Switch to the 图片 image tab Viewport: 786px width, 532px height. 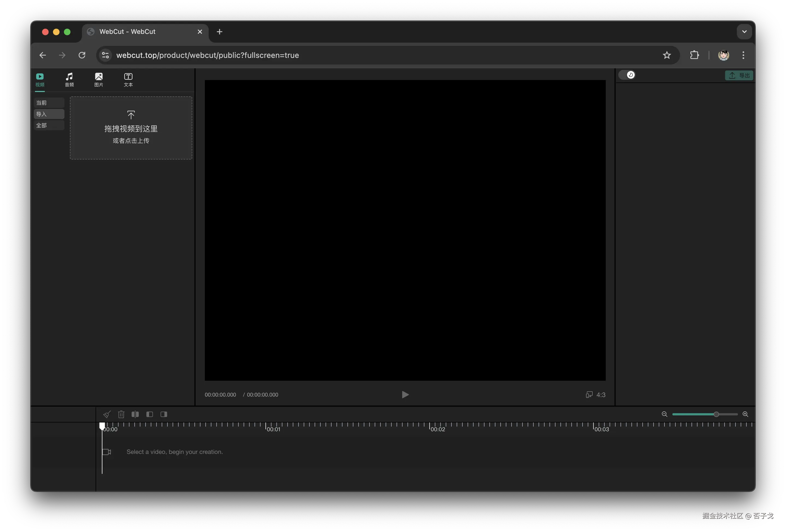pos(99,80)
